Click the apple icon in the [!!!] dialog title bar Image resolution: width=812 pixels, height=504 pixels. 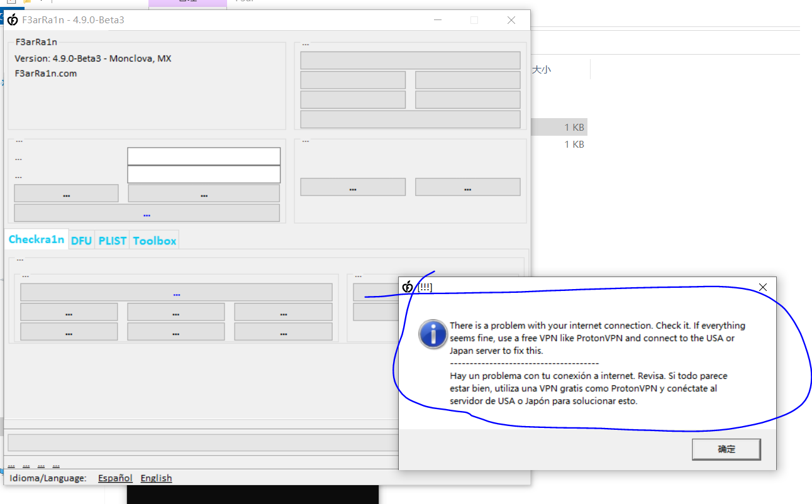coord(408,287)
